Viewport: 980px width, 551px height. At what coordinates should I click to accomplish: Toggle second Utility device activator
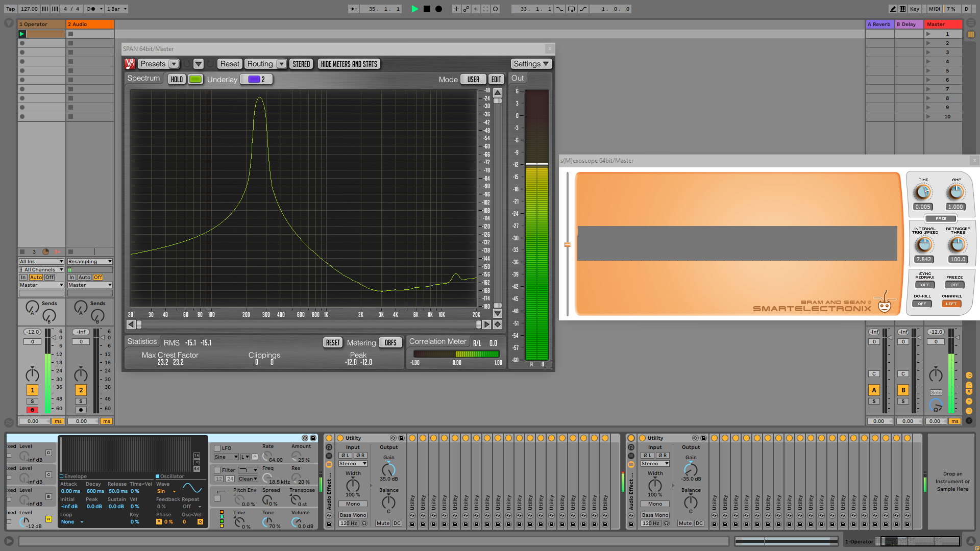(x=643, y=438)
